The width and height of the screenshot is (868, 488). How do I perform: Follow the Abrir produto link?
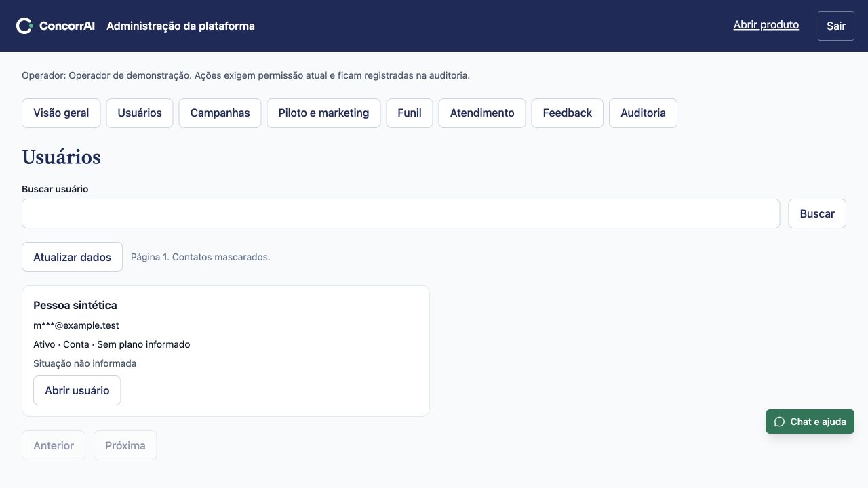tap(766, 25)
